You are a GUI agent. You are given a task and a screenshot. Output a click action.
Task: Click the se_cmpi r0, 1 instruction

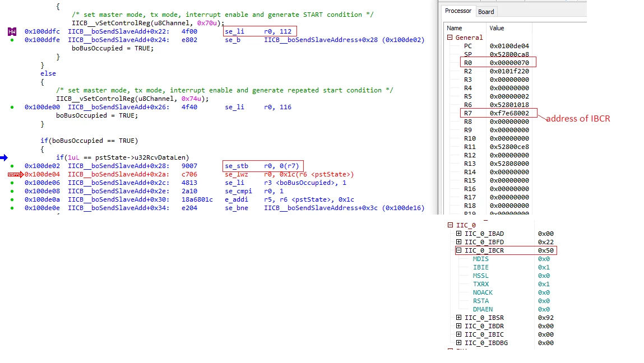tap(254, 192)
